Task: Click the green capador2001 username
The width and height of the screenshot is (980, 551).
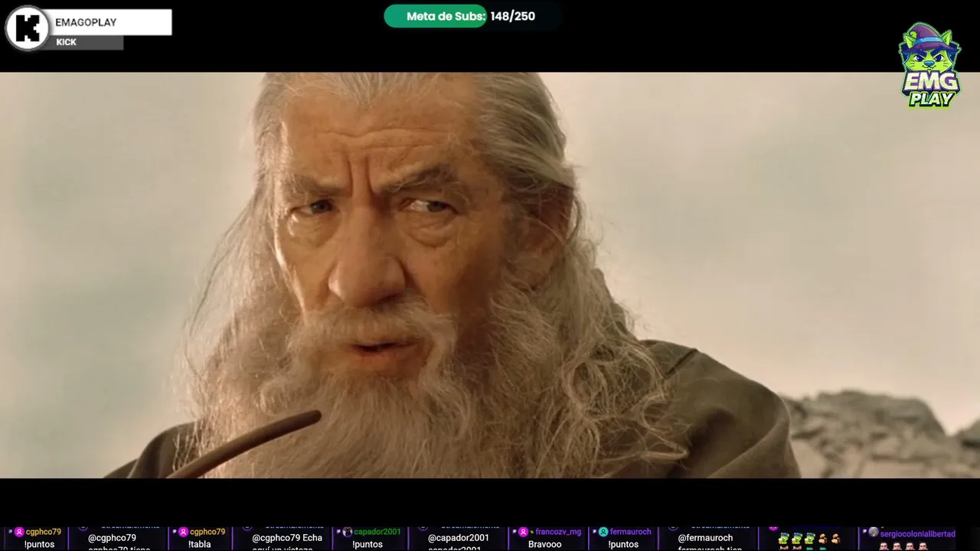Action: click(x=377, y=532)
